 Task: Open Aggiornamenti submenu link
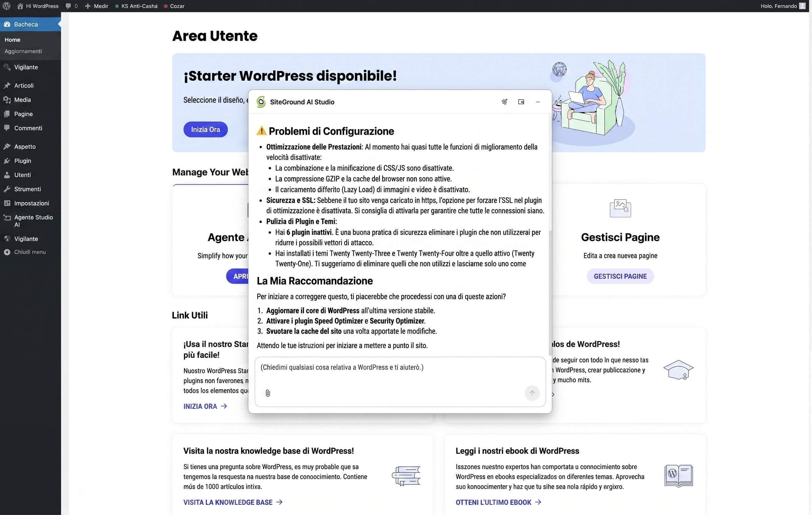point(23,51)
